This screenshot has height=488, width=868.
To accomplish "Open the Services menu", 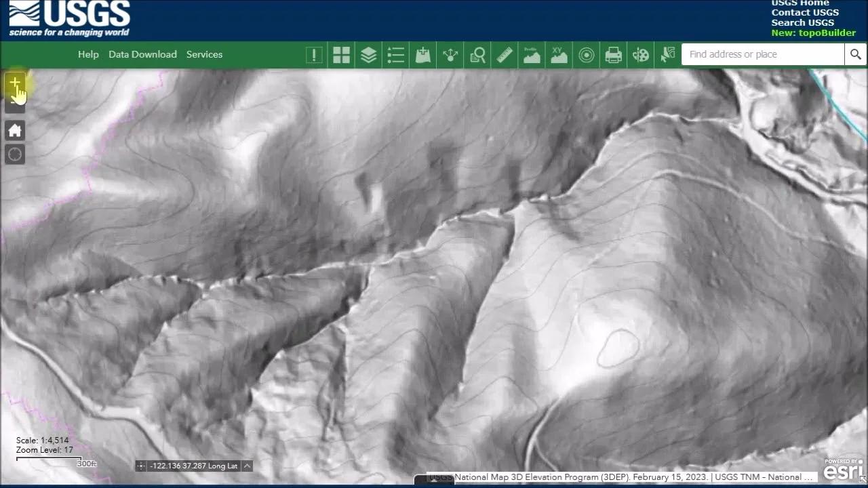I will (x=204, y=54).
